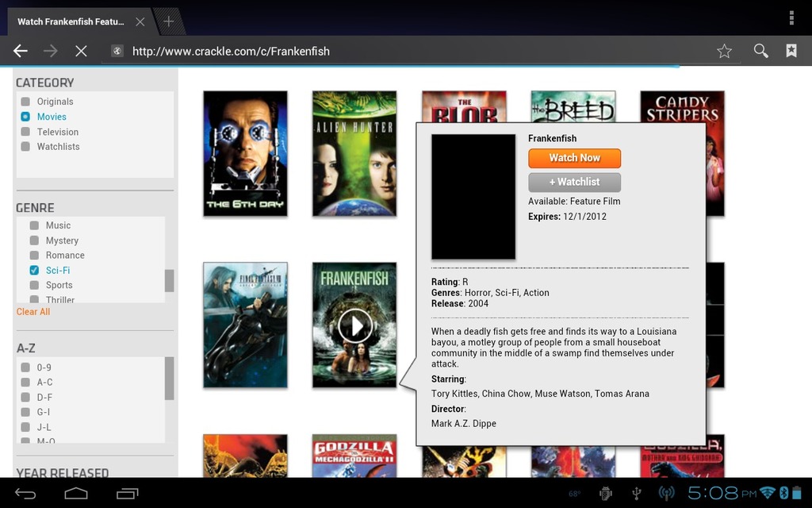Click the browser forward arrow

50,51
